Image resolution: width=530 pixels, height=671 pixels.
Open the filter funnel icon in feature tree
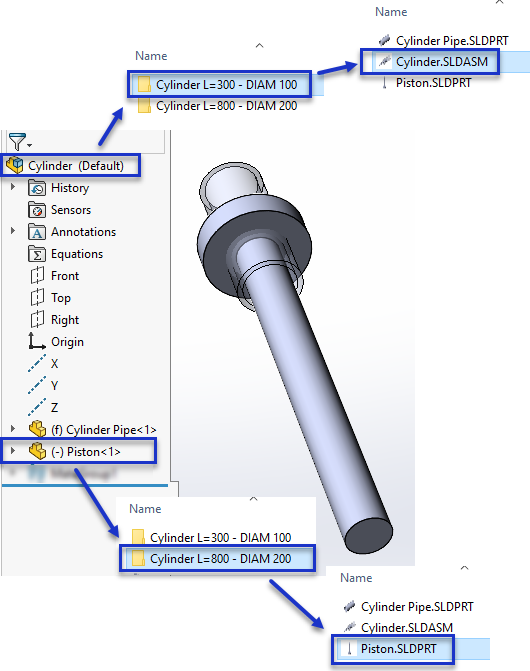(18, 142)
